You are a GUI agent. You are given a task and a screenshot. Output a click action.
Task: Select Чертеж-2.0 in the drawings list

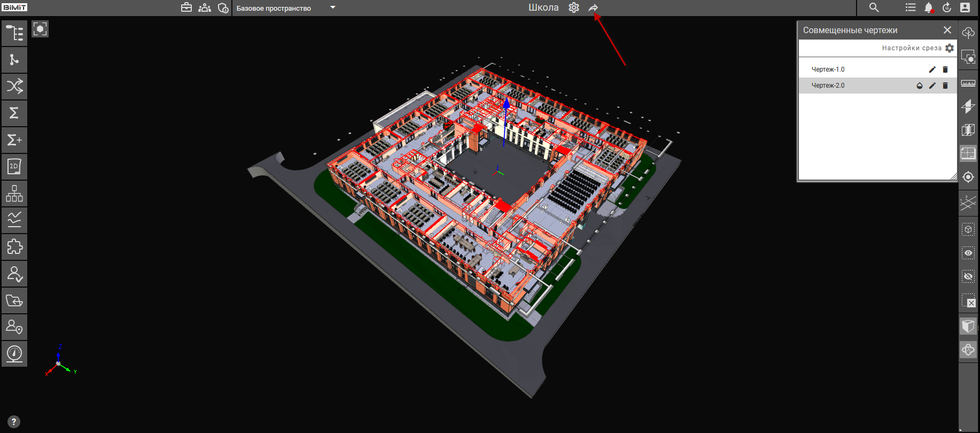(828, 86)
